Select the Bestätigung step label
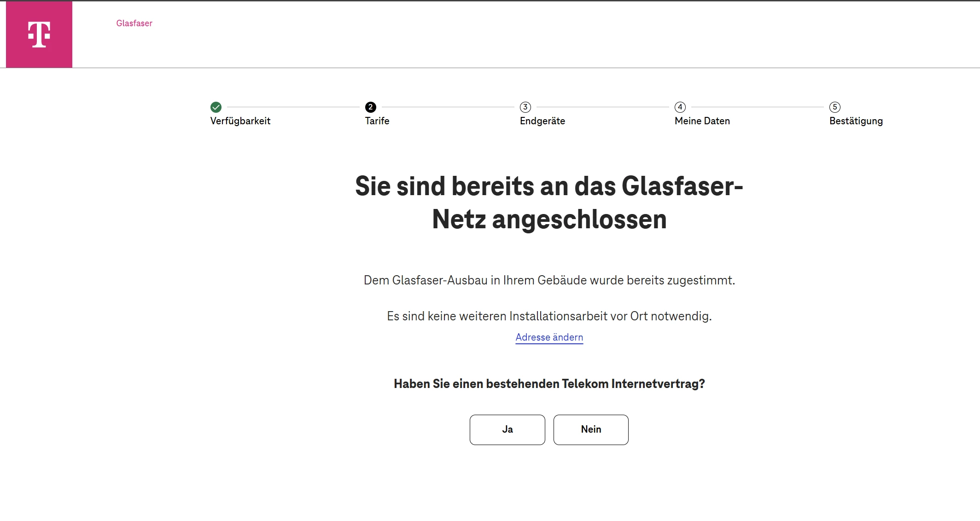The image size is (980, 521). coord(856,121)
